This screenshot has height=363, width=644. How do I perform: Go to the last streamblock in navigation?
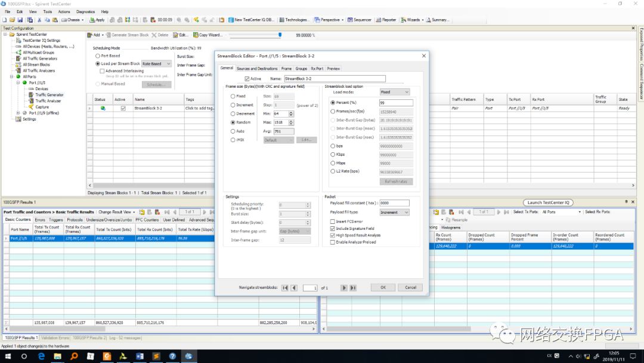(352, 288)
